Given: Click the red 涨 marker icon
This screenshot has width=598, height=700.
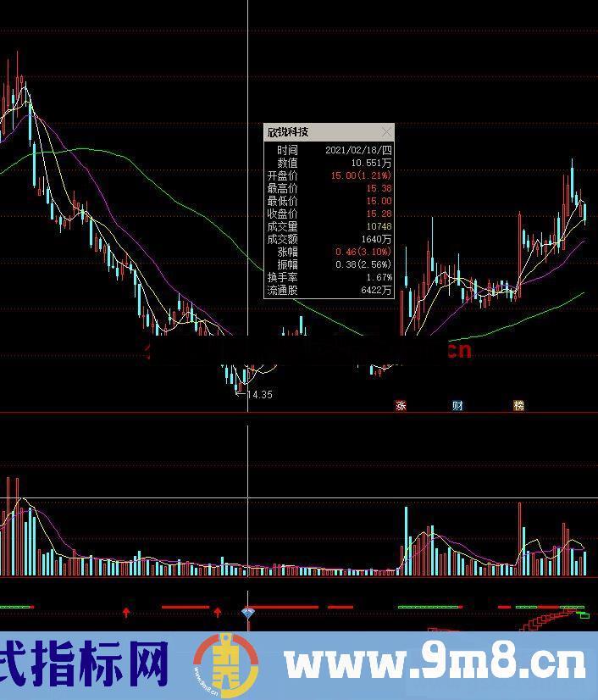Looking at the screenshot, I should click(401, 406).
